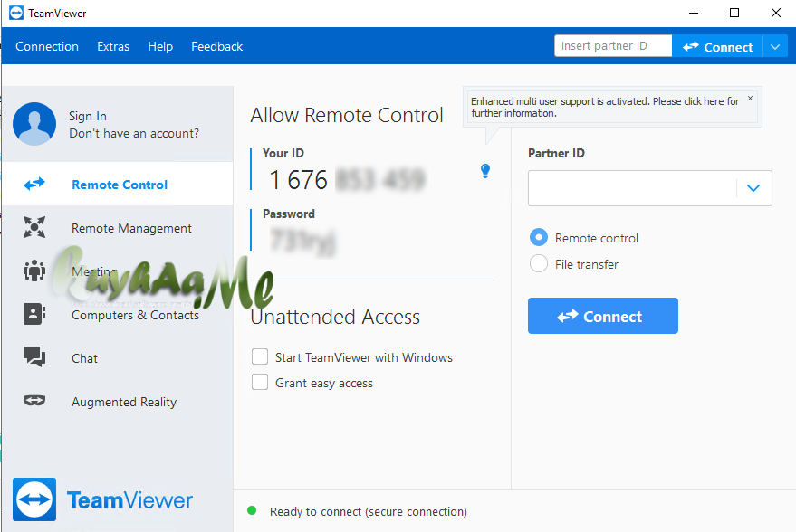Close the TeamViewer window
Image resolution: width=796 pixels, height=532 pixels.
click(x=776, y=14)
